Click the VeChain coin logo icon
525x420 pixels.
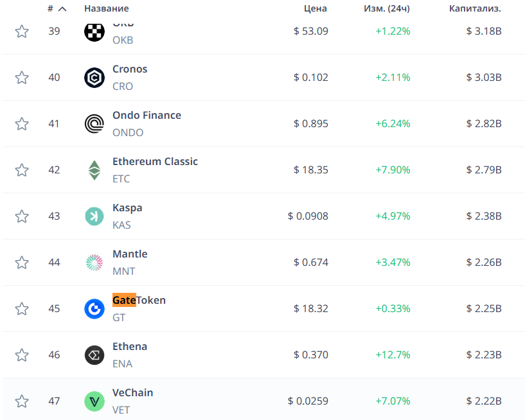[x=94, y=401]
